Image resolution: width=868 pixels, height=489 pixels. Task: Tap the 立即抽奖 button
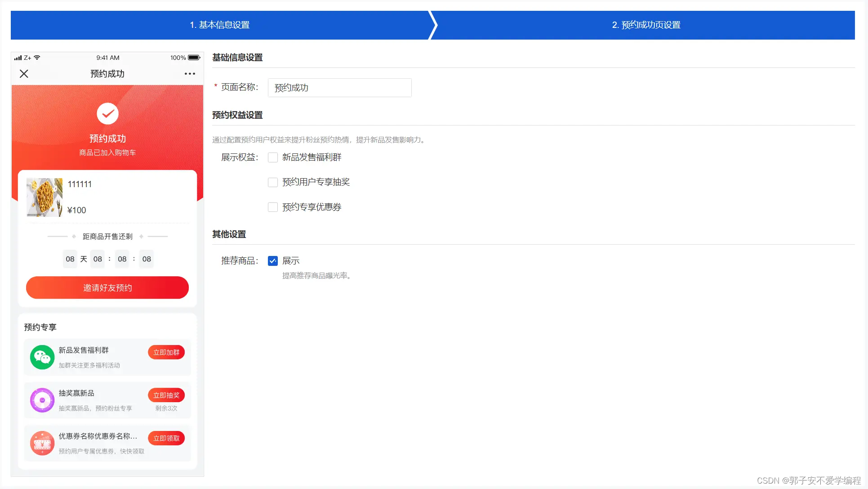166,395
